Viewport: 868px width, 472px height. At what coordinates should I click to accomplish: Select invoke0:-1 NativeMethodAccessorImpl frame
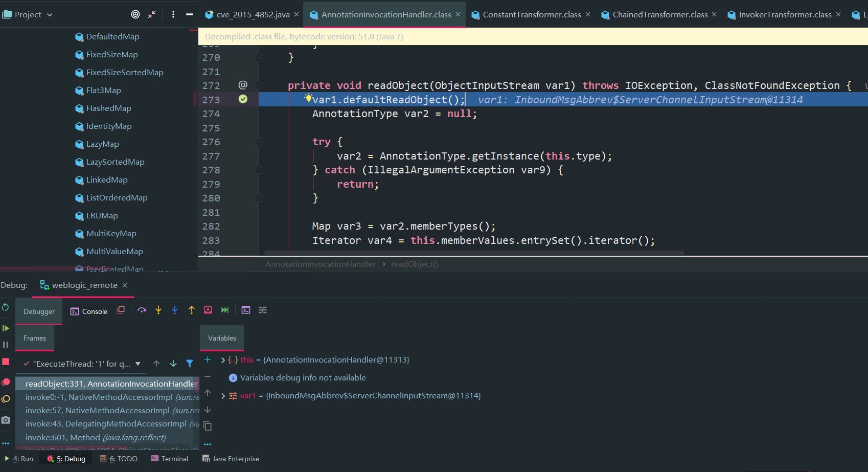click(112, 397)
